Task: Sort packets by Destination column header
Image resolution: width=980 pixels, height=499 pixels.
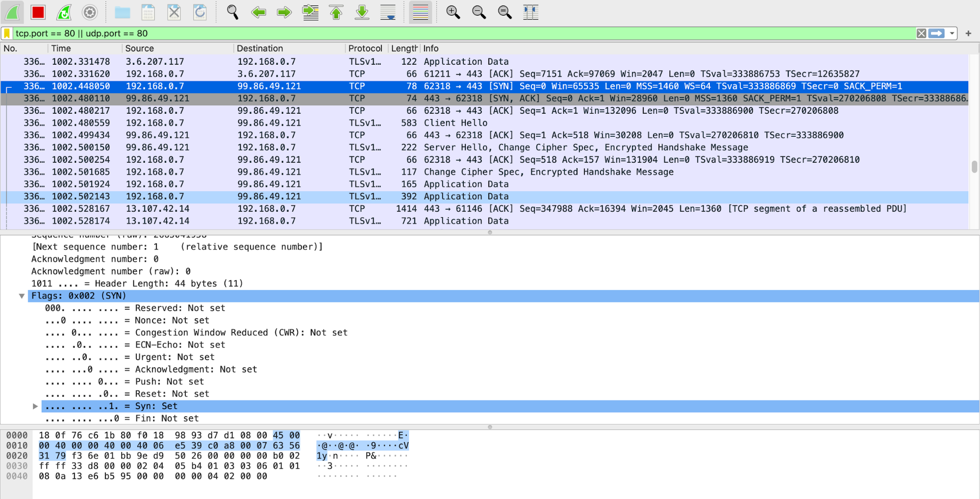Action: pos(260,49)
